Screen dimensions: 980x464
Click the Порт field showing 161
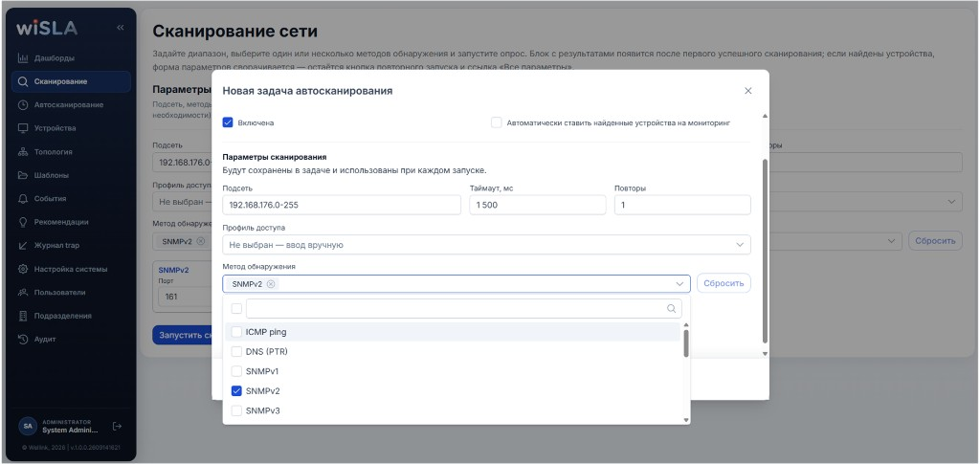coord(185,297)
